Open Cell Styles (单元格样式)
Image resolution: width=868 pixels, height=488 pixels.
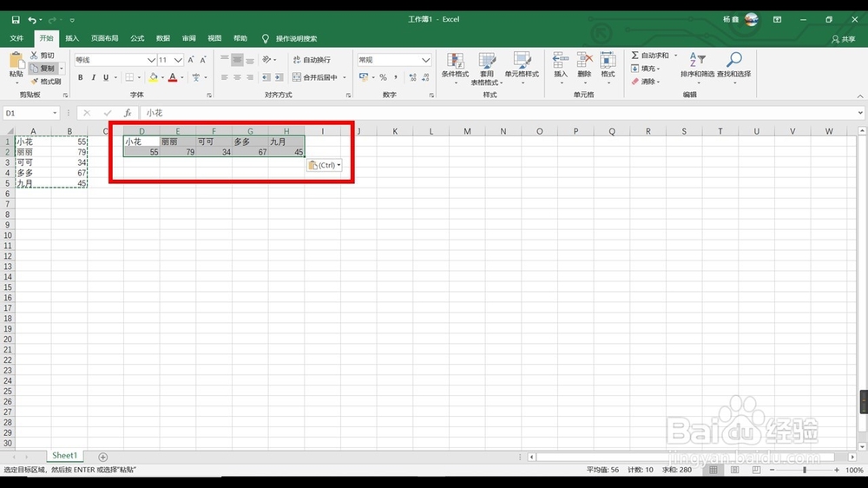(522, 69)
